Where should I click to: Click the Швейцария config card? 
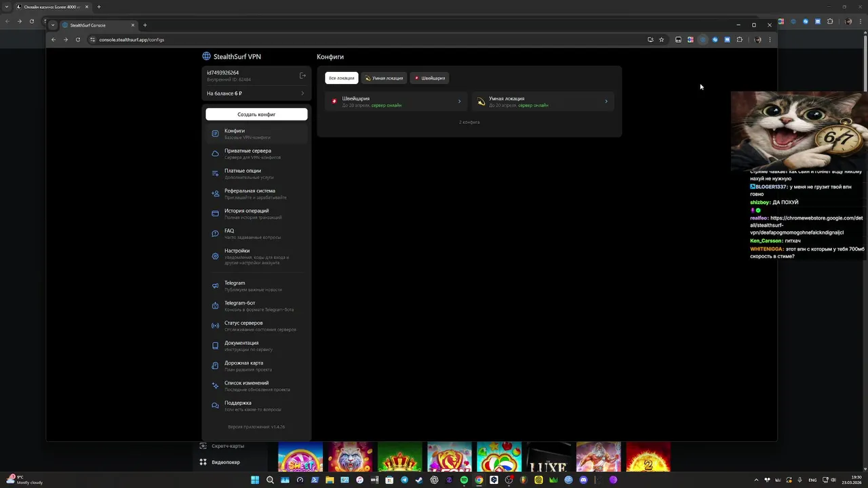tap(396, 102)
